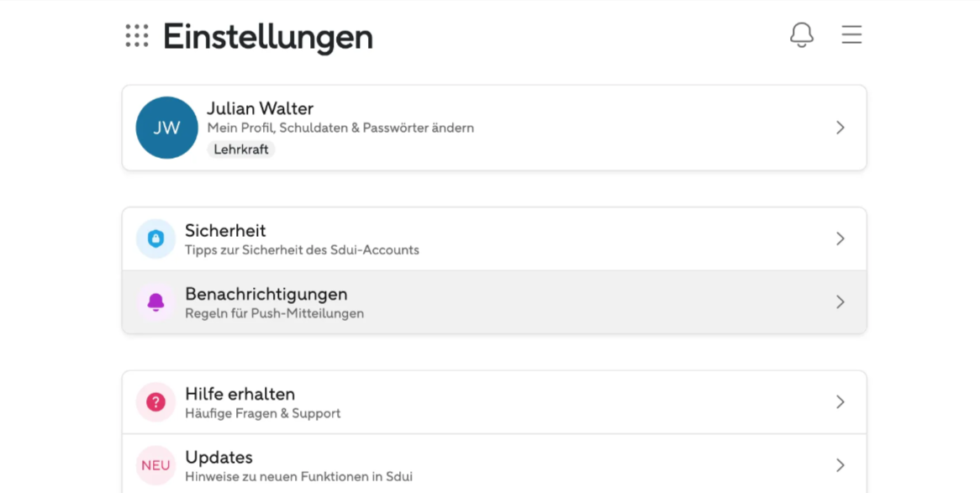Click the pink NEU updates badge icon
980x493 pixels.
[155, 465]
